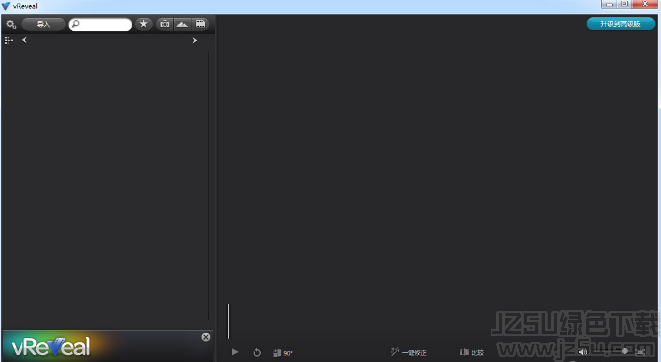The width and height of the screenshot is (661, 362).
Task: Focus the media search field
Action: pos(100,24)
